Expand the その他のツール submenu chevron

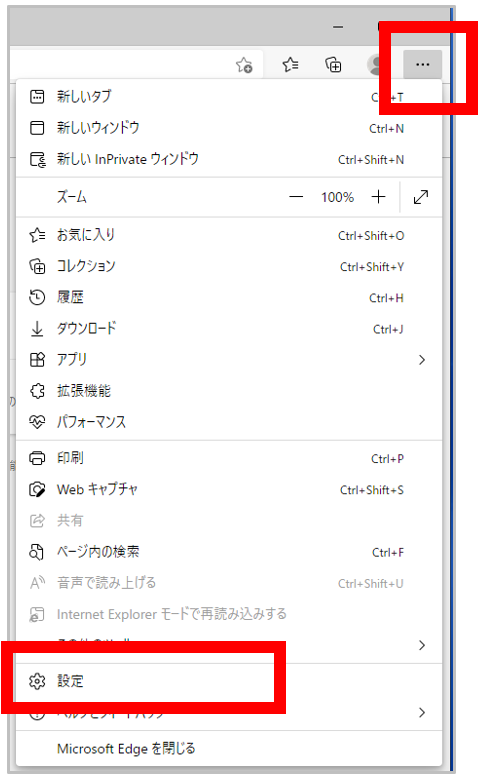(422, 645)
